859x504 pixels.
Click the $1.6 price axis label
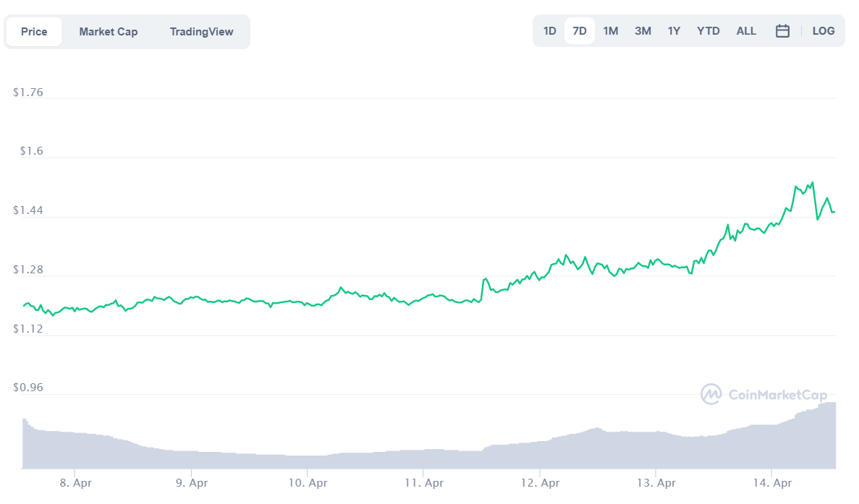(31, 151)
